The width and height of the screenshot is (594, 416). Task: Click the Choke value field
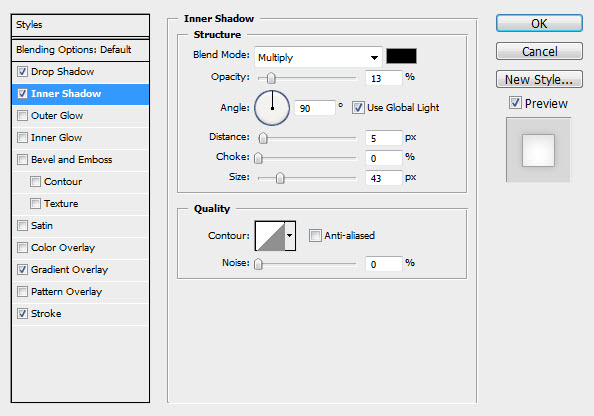click(383, 158)
